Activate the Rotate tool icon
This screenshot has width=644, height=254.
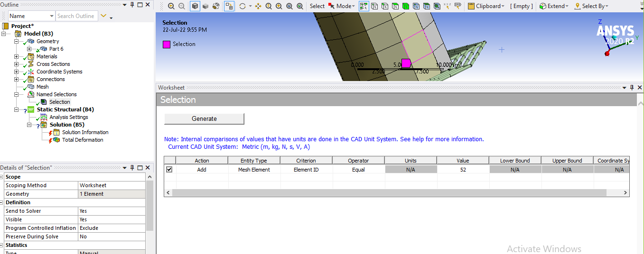point(243,6)
